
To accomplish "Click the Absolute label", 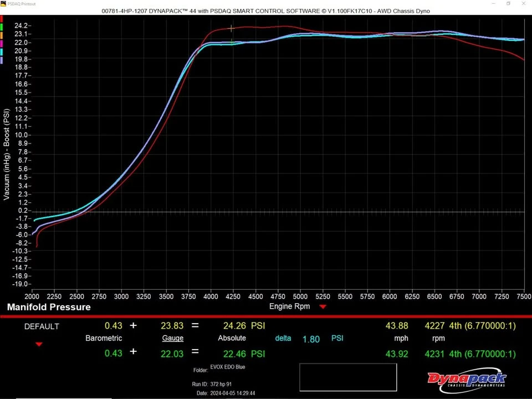I will pyautogui.click(x=232, y=338).
